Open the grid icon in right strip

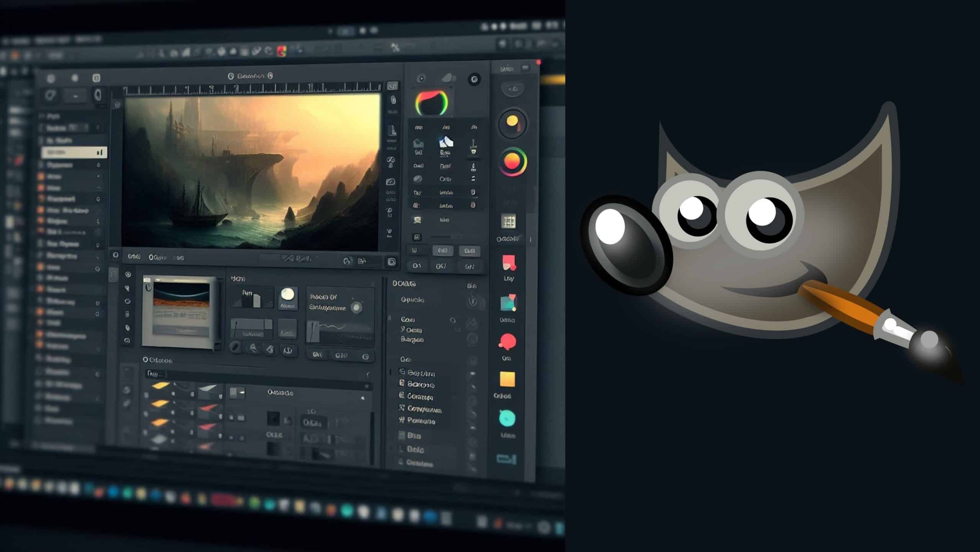tap(508, 221)
